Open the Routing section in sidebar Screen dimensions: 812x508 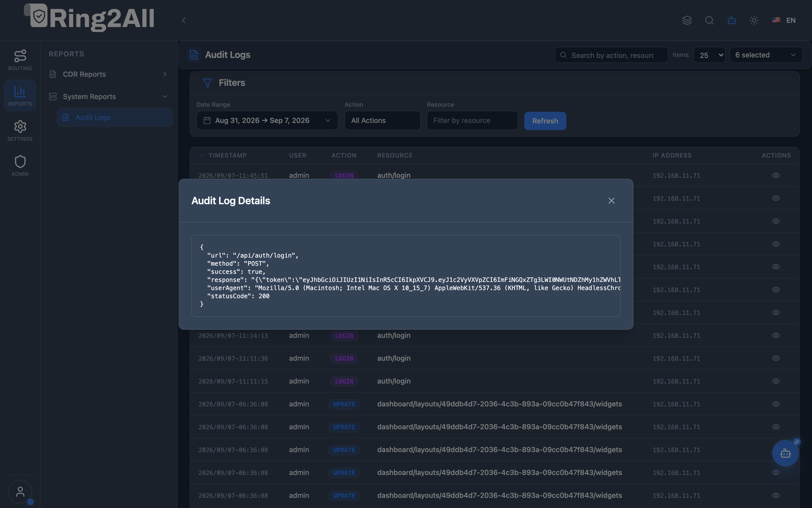click(20, 60)
